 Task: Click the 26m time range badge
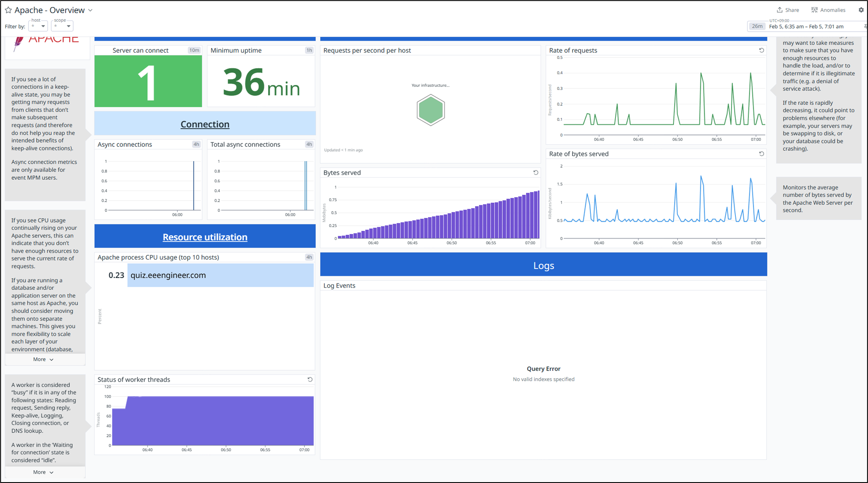757,26
